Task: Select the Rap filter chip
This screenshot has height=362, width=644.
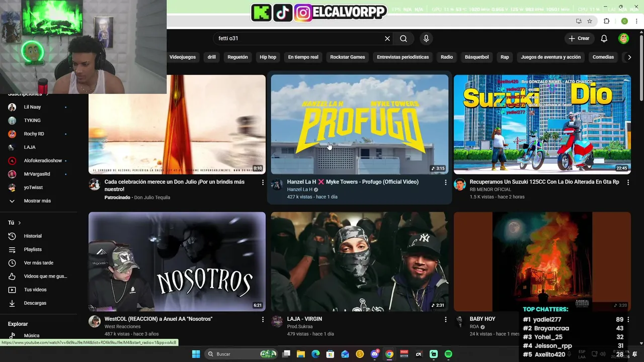Action: (x=505, y=57)
